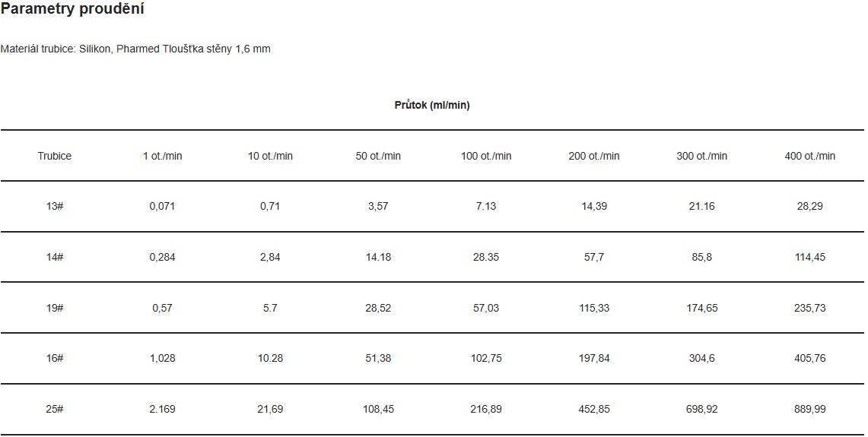Click the 1 ot./min column header
Viewport: 868px width, 437px height.
[x=162, y=156]
